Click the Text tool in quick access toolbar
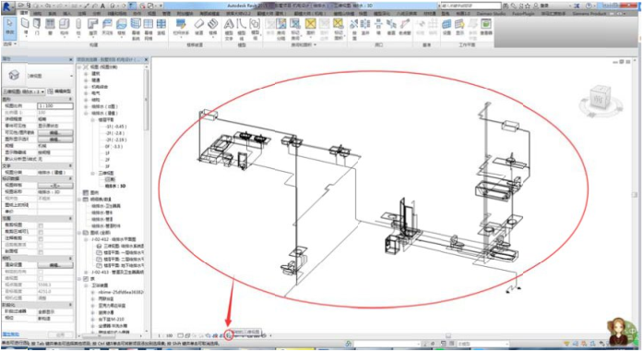The image size is (644, 352). click(x=102, y=6)
